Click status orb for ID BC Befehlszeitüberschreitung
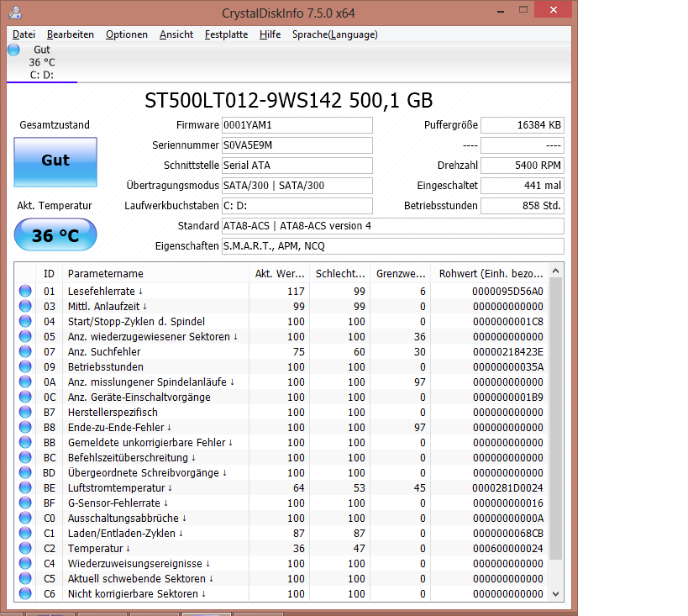The height and width of the screenshot is (616, 688). [25, 457]
